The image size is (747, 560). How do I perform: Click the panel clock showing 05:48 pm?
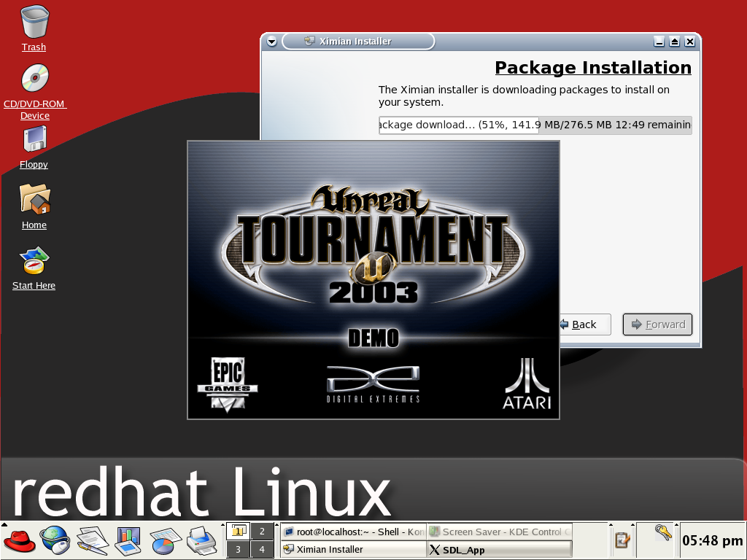pos(712,540)
